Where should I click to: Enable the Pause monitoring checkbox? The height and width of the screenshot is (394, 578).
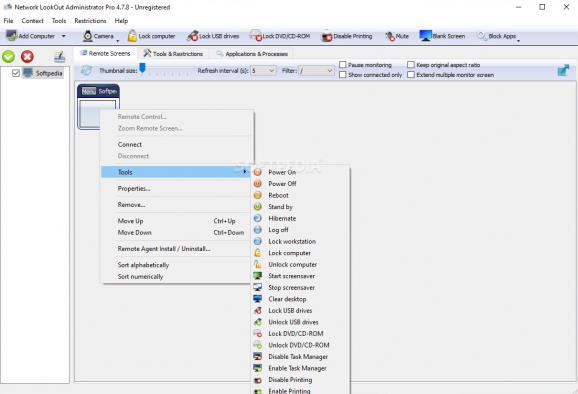point(343,65)
